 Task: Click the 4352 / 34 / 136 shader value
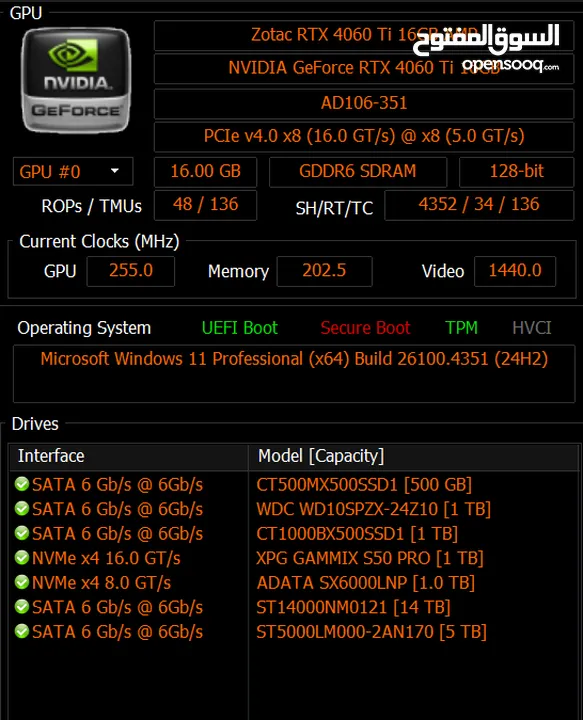click(x=479, y=205)
